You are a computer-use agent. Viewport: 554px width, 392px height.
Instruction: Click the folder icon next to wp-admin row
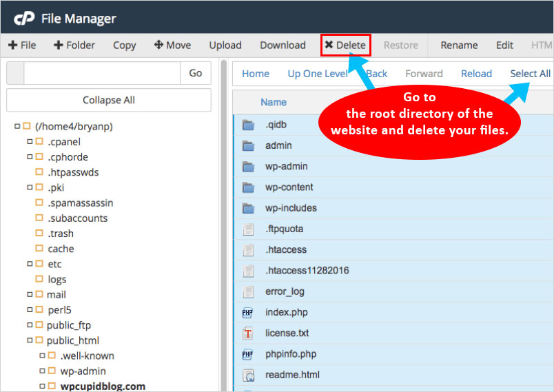[248, 167]
